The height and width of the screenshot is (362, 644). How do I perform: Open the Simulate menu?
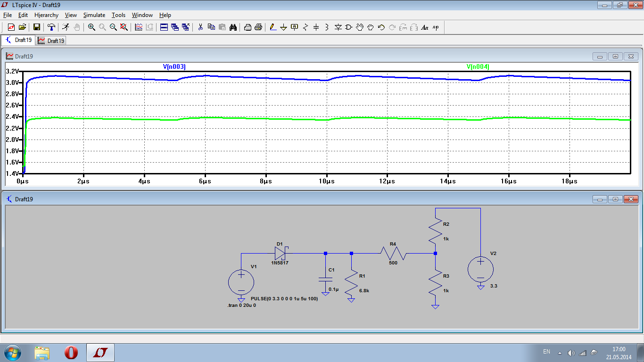click(94, 15)
